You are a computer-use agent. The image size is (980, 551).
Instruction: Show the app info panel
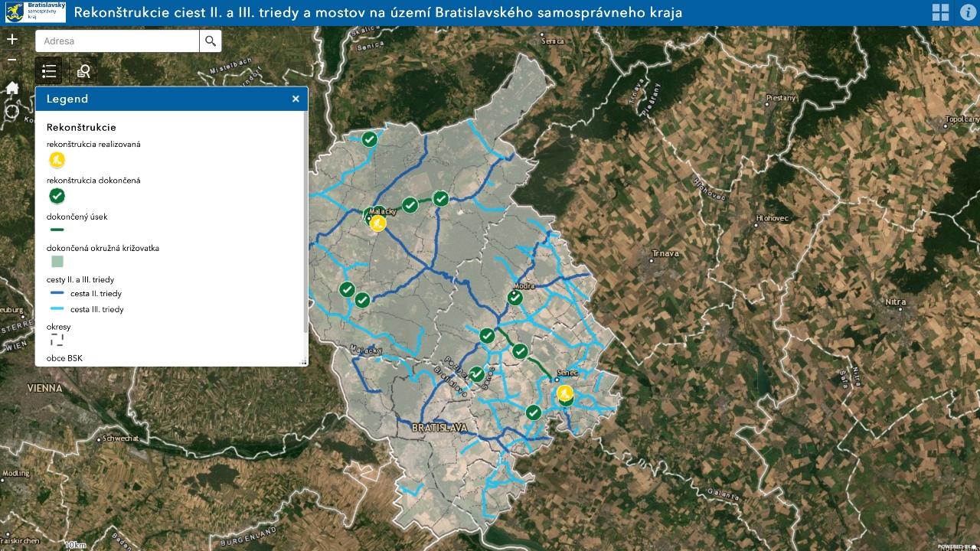[965, 12]
